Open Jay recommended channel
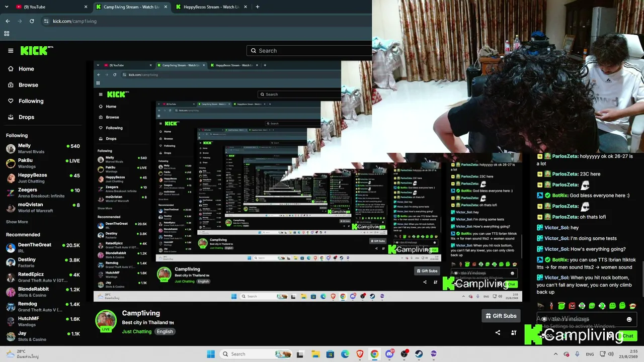This screenshot has width=644, height=362. 43,336
